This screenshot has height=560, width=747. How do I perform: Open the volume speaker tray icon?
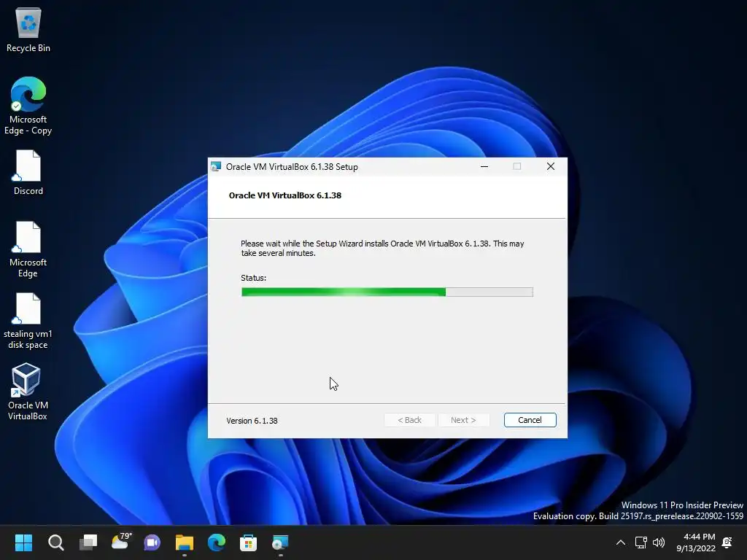pos(659,542)
